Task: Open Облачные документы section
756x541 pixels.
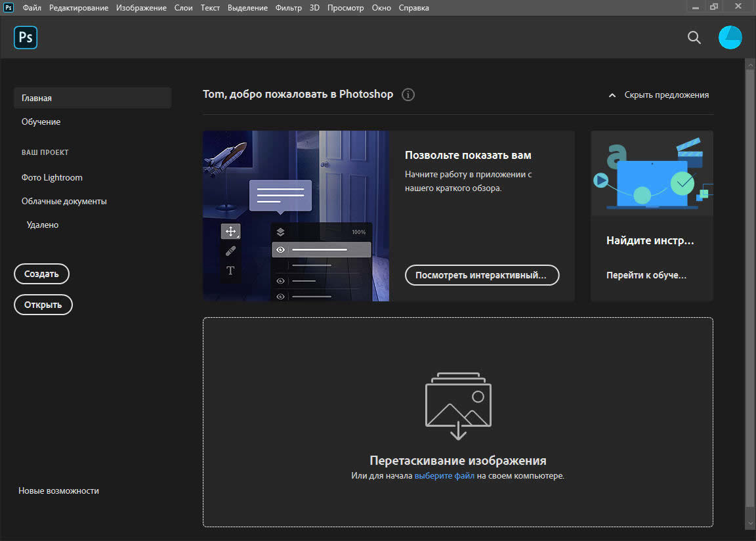Action: (x=64, y=202)
